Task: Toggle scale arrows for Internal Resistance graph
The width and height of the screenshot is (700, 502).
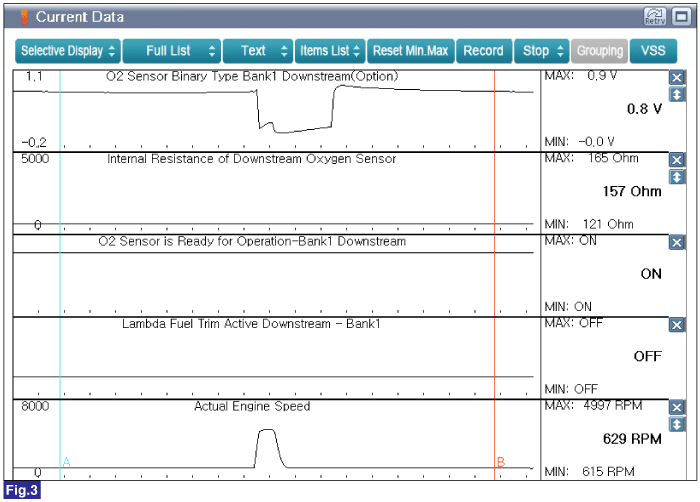Action: click(x=677, y=177)
